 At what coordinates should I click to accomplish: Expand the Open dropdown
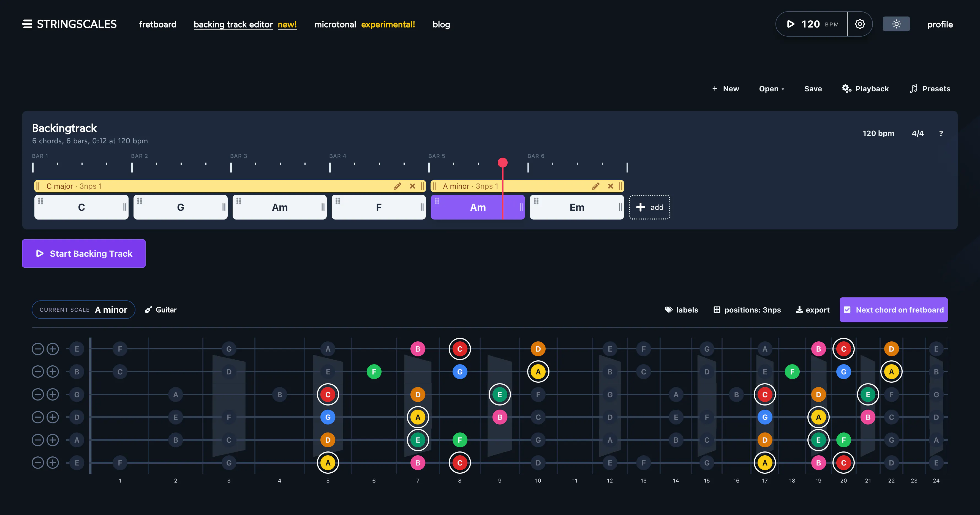pos(772,89)
